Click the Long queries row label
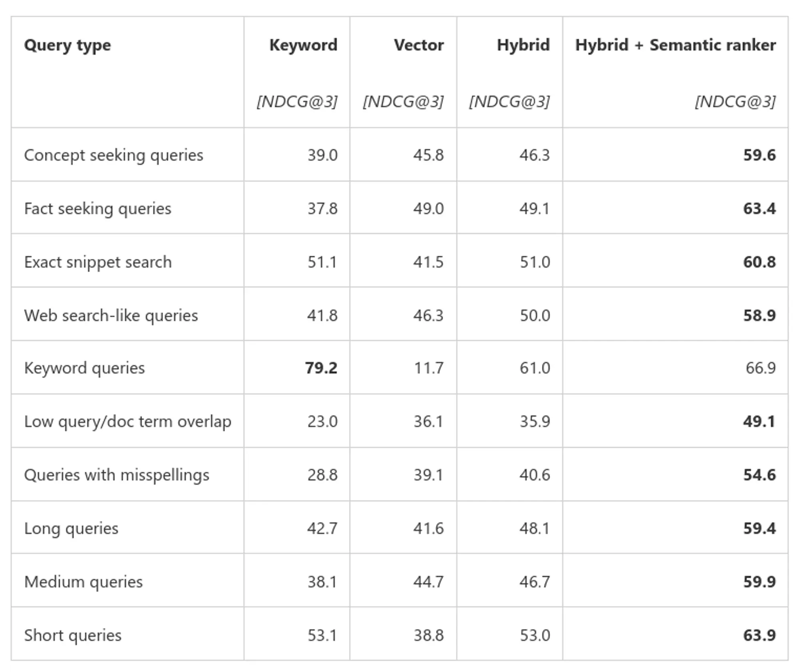 click(x=71, y=529)
